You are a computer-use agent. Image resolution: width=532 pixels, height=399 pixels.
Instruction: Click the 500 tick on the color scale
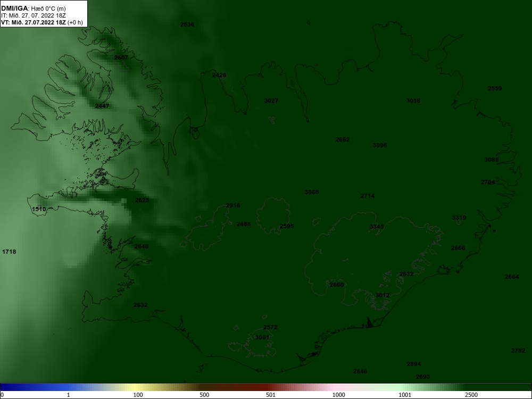coord(204,395)
